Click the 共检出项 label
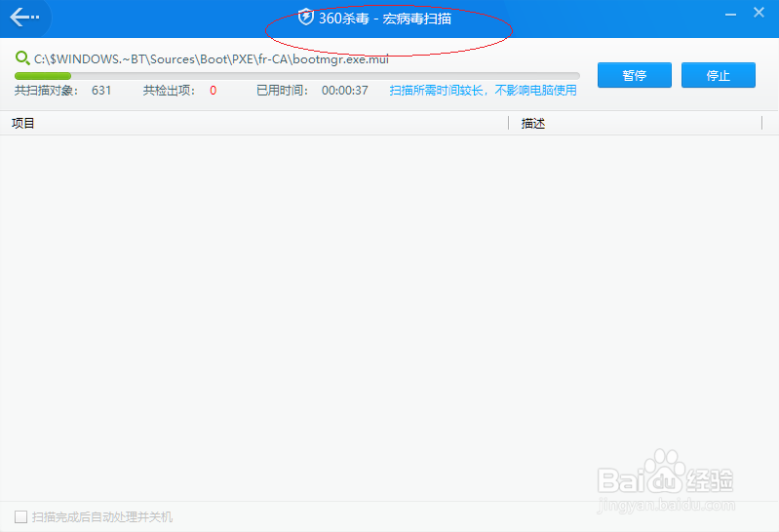 tap(169, 91)
